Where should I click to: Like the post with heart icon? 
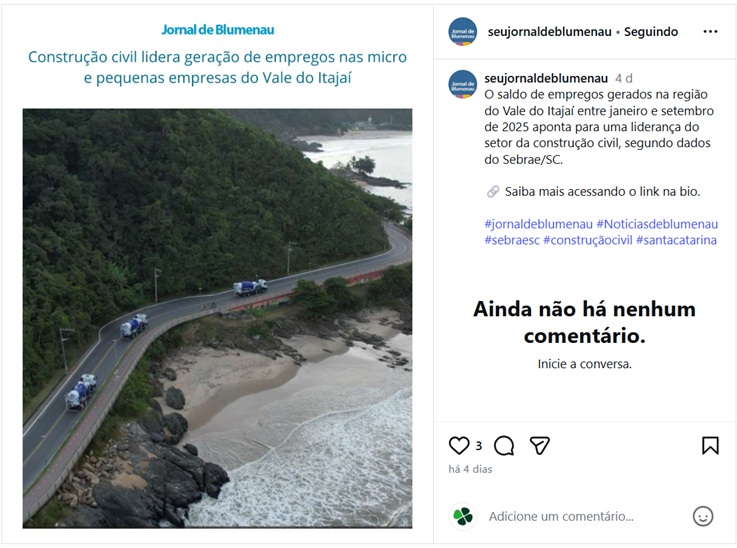[459, 445]
